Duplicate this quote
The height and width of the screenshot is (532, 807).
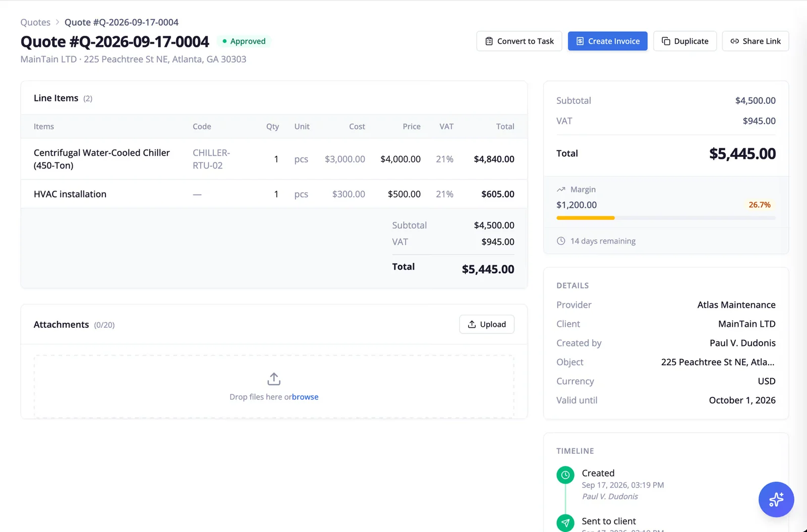tap(685, 41)
